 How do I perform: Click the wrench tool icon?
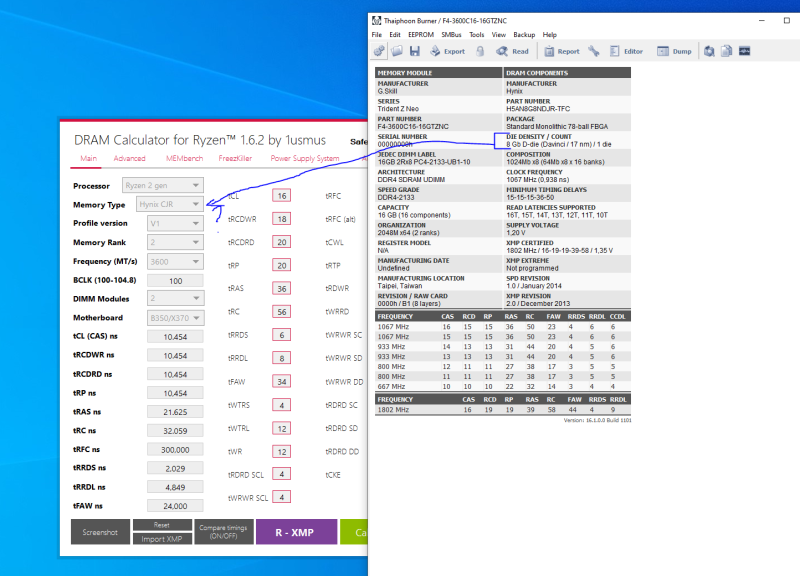[594, 51]
